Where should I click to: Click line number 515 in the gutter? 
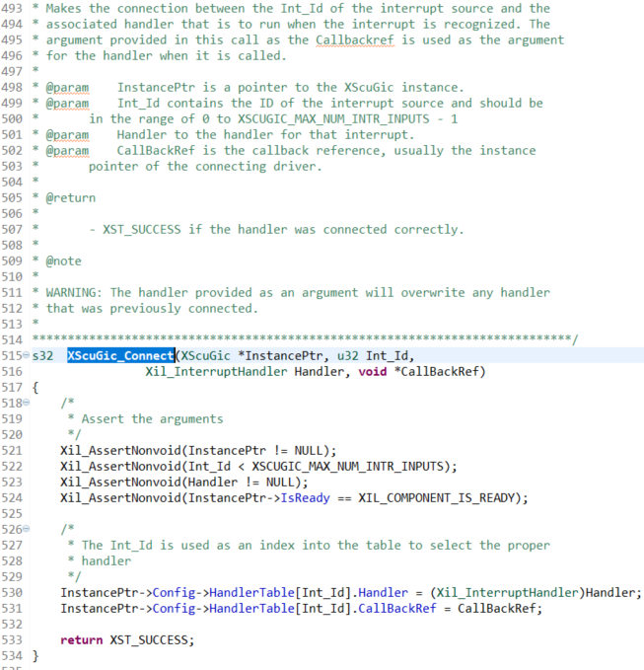tap(12, 355)
